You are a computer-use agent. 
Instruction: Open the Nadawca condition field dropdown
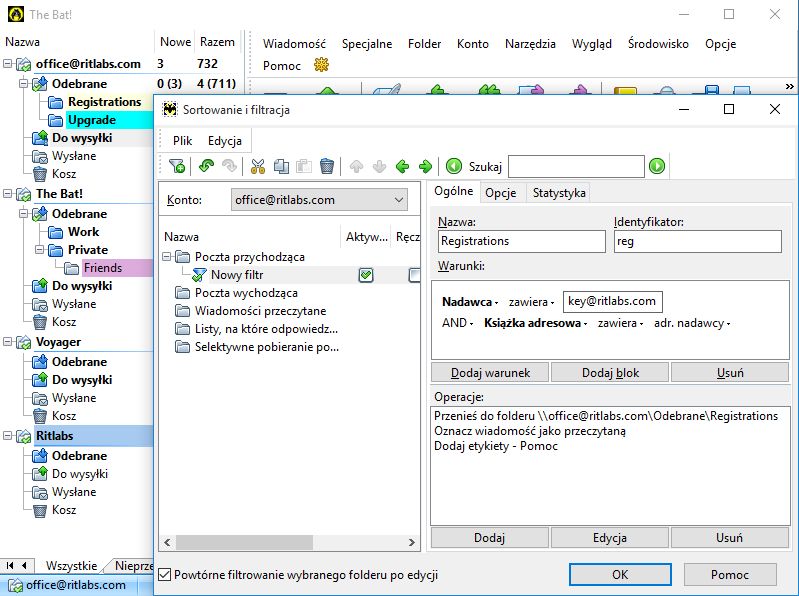470,302
